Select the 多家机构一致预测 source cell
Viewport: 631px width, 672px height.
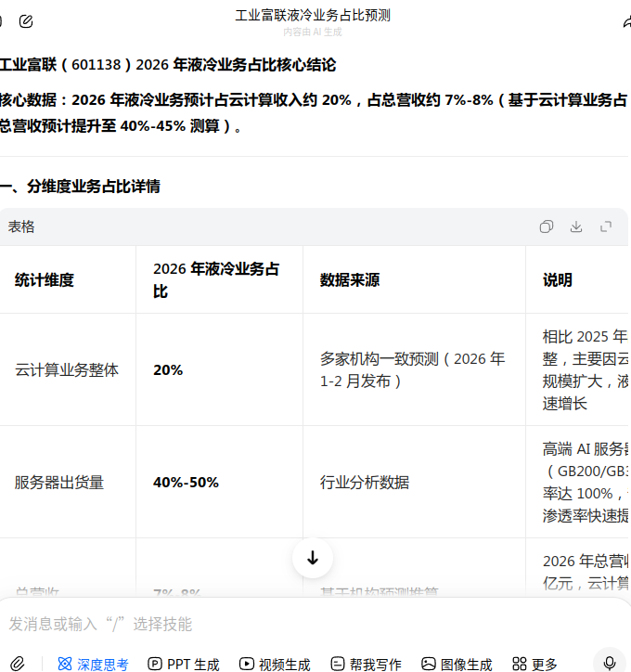tap(413, 369)
